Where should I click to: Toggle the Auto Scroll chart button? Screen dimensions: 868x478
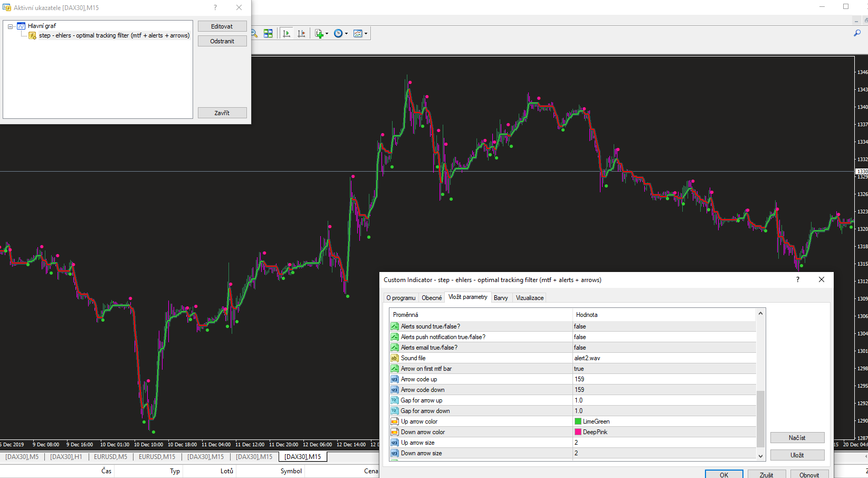[287, 33]
